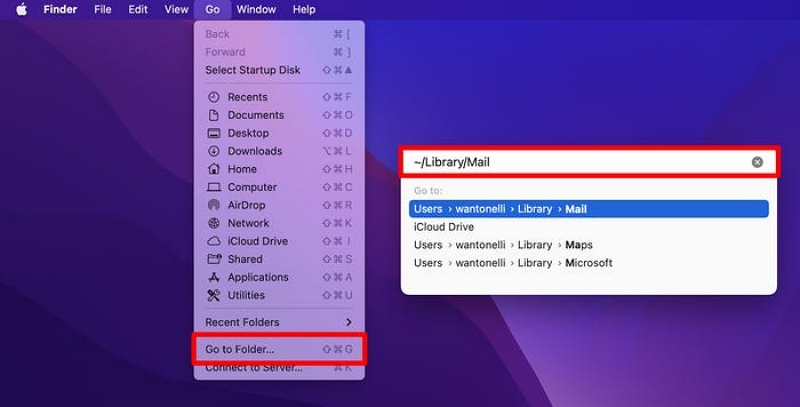Open the Finder menu
The width and height of the screenshot is (800, 407).
click(60, 9)
